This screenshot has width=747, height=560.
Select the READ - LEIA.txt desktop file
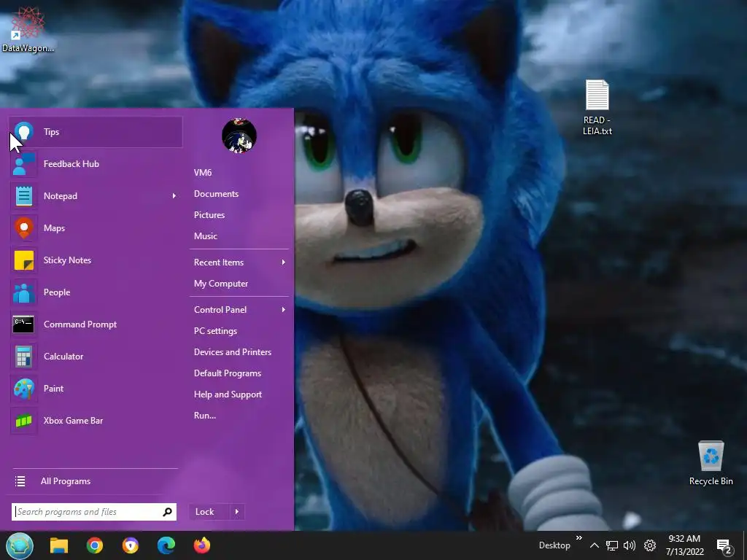pyautogui.click(x=597, y=108)
